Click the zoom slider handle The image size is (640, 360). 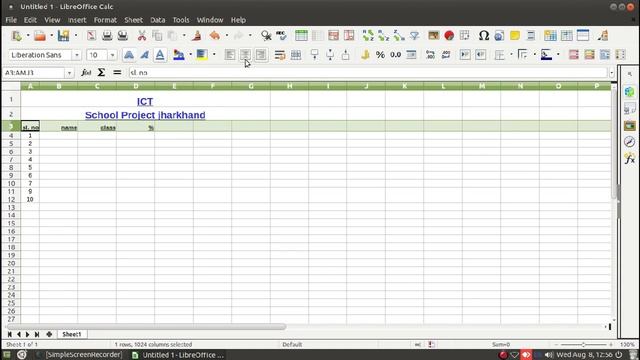pos(584,344)
